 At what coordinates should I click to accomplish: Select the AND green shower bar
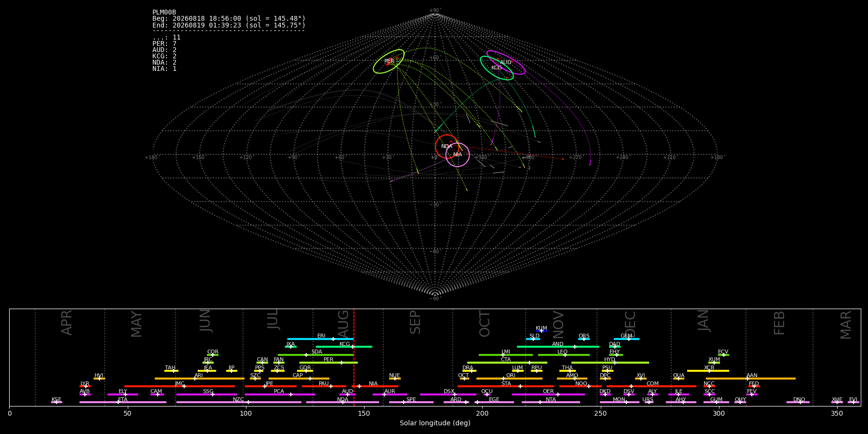[x=558, y=347]
